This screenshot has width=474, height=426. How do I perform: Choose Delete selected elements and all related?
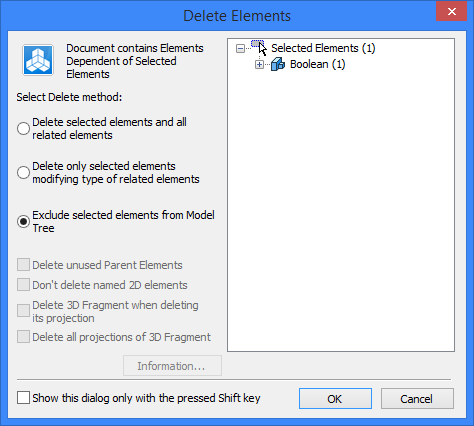click(23, 129)
